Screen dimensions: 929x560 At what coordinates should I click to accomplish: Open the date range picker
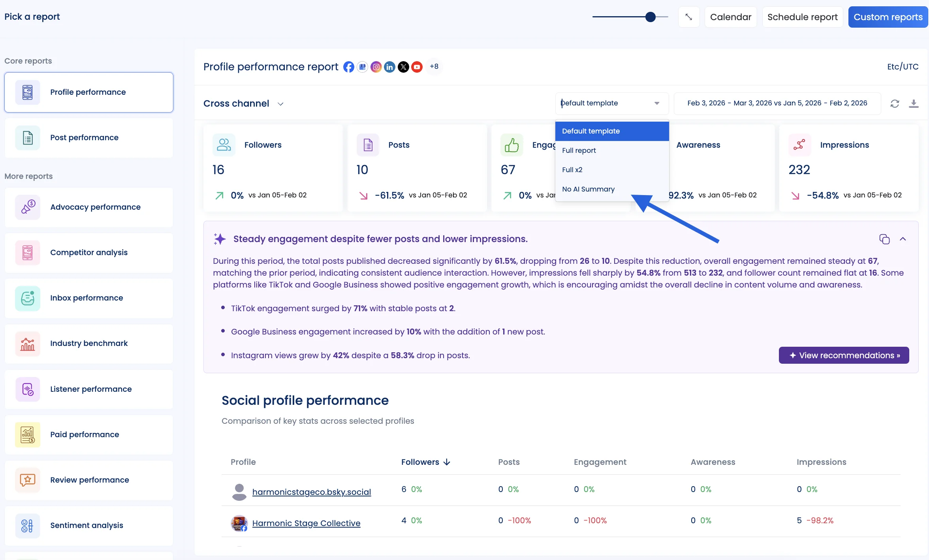pyautogui.click(x=777, y=103)
